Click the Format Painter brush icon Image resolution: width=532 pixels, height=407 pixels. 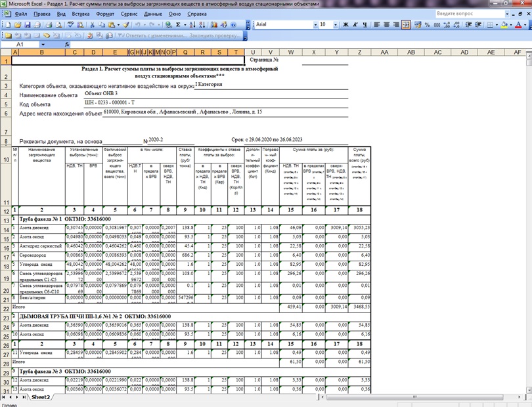pos(126,24)
